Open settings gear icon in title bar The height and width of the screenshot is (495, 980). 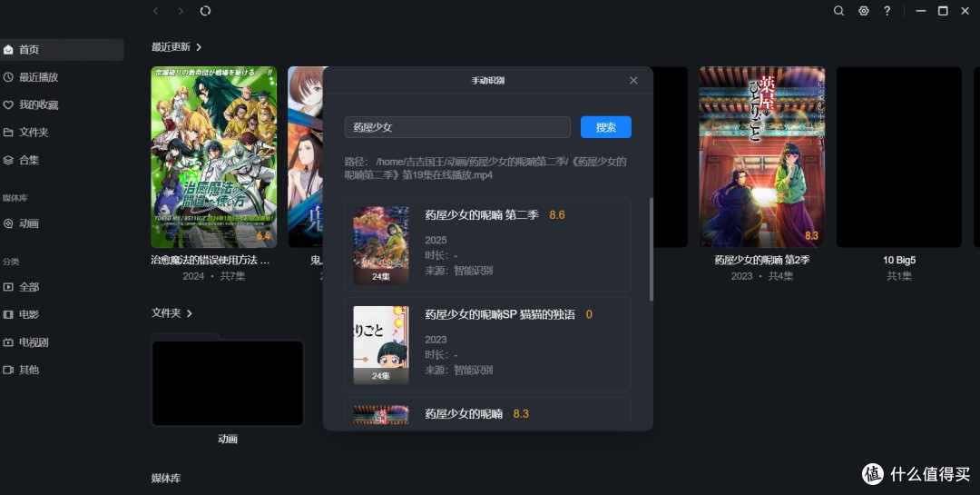[x=863, y=11]
